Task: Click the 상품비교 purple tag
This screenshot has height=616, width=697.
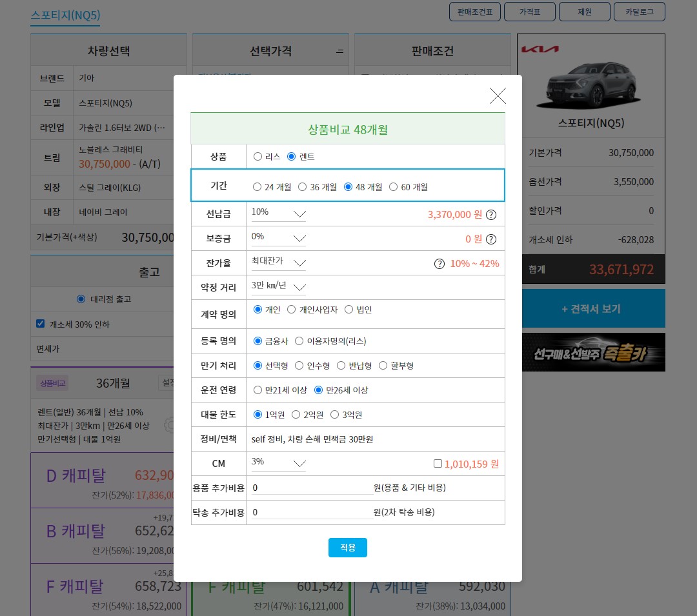Action: tap(52, 383)
